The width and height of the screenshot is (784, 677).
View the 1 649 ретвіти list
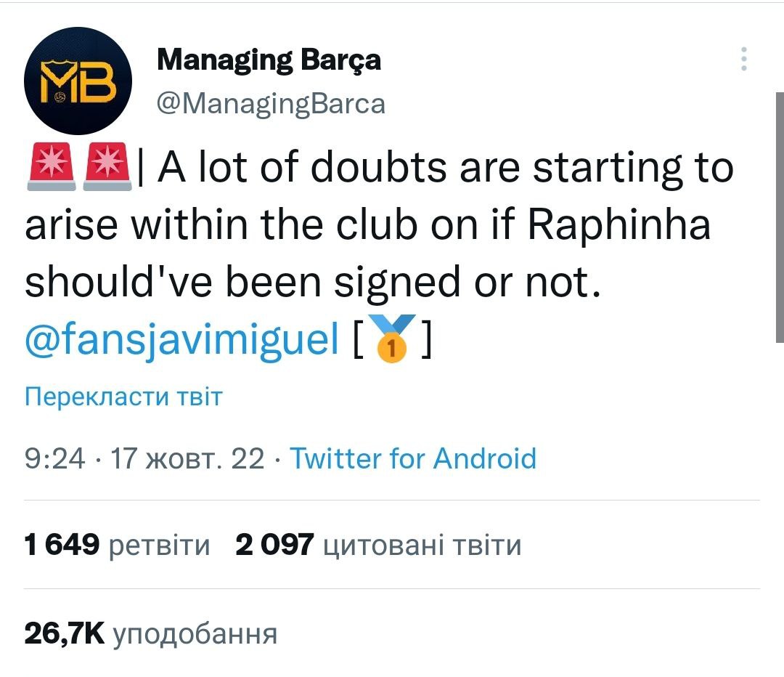point(117,544)
